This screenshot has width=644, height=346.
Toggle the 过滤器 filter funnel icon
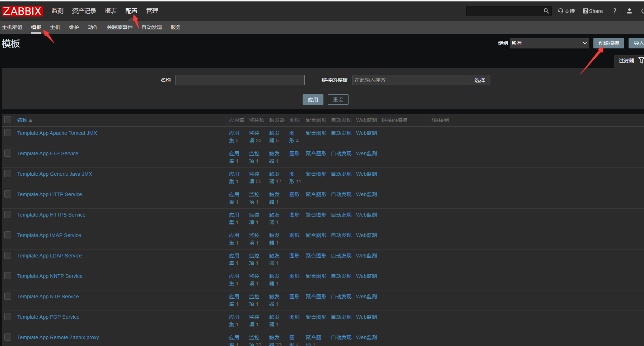(x=641, y=61)
